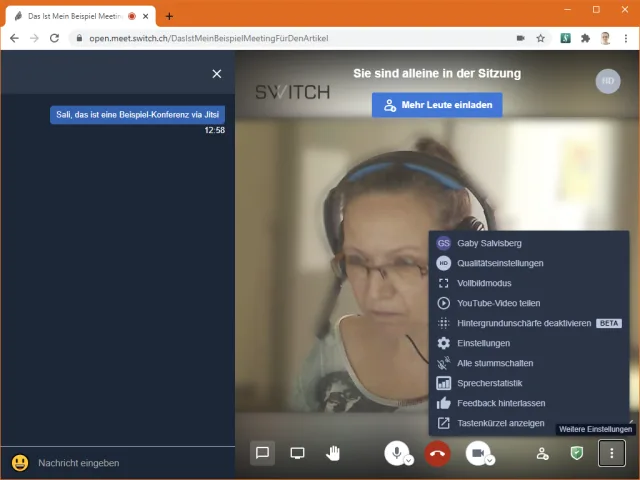Select Alle stummschalten
The width and height of the screenshot is (640, 480).
coord(529,363)
